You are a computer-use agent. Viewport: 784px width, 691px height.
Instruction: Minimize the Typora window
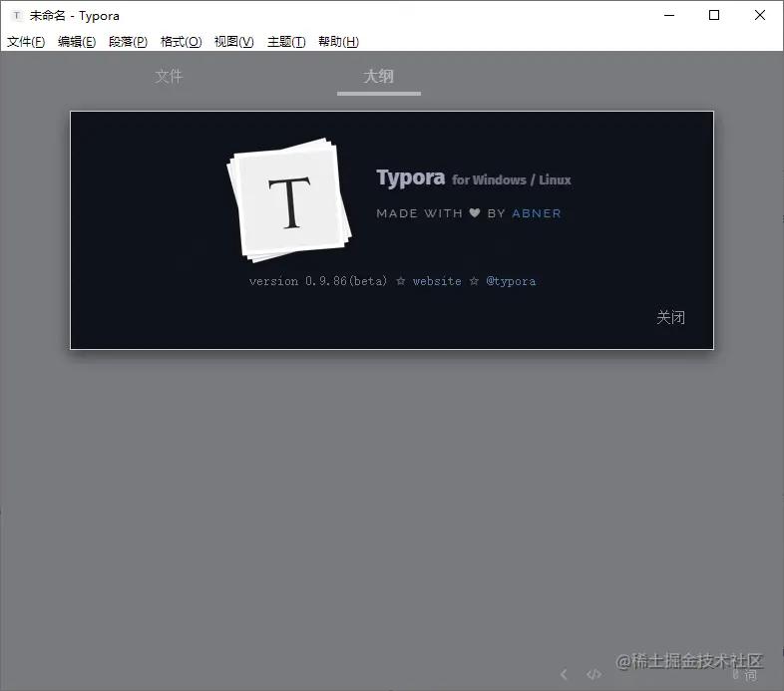tap(669, 16)
